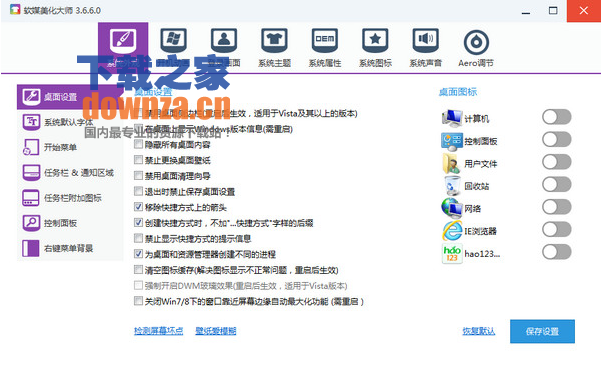This screenshot has width=603, height=385.
Task: Click the 恢复默认 link
Action: tap(479, 331)
